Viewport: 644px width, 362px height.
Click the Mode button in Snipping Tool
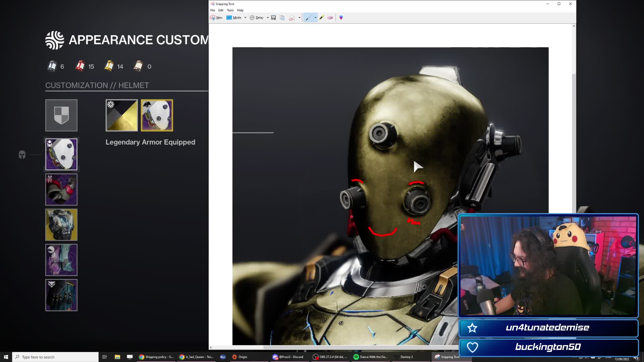pos(234,17)
